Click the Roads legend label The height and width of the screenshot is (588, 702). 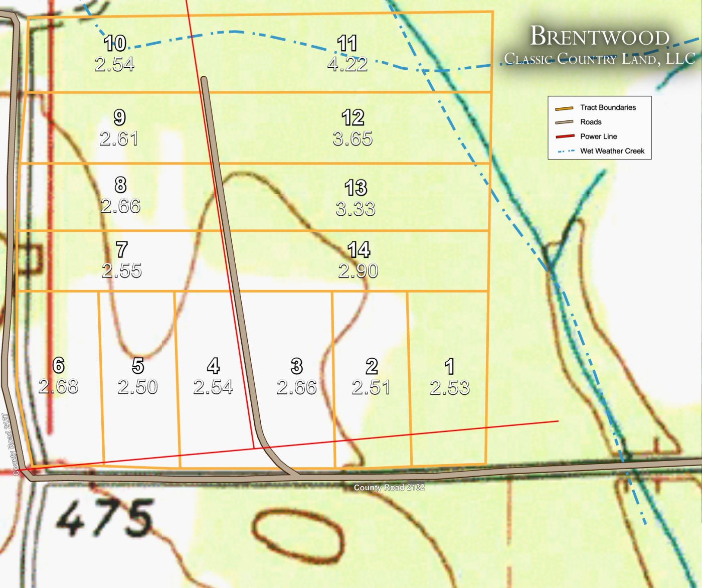(x=591, y=122)
